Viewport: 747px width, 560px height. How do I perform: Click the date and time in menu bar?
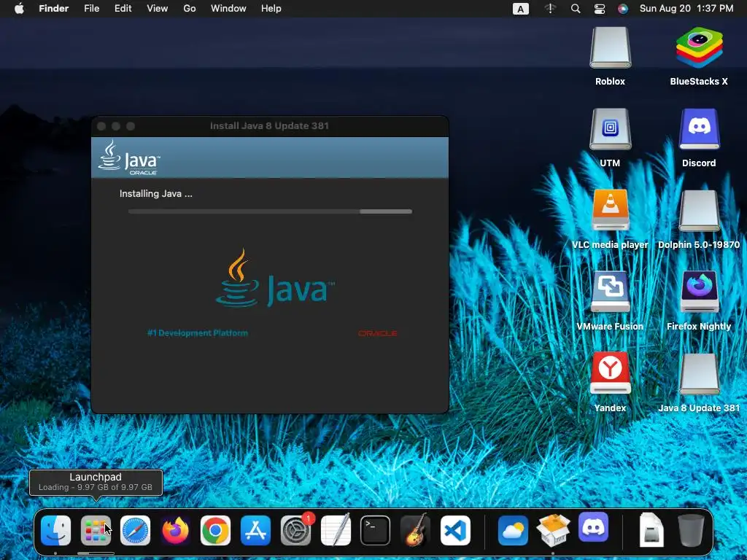click(x=686, y=9)
